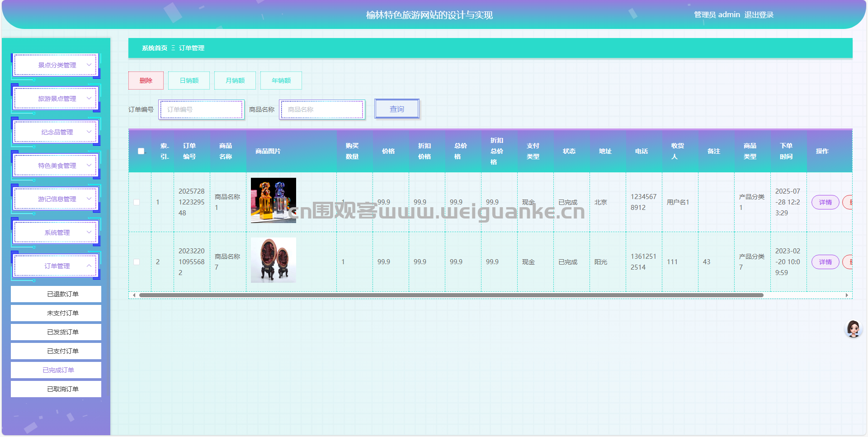Expand the 纪念品管理 menu
The height and width of the screenshot is (437, 868).
(x=56, y=132)
